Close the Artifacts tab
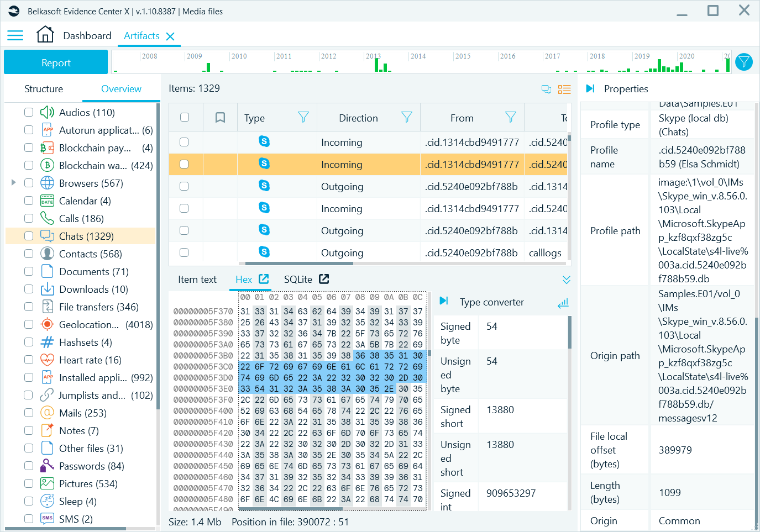Viewport: 760px width, 532px height. tap(170, 36)
